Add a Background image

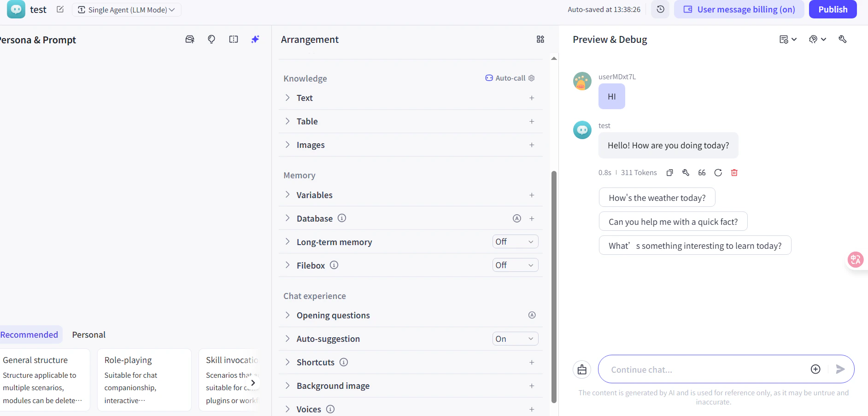coord(532,386)
